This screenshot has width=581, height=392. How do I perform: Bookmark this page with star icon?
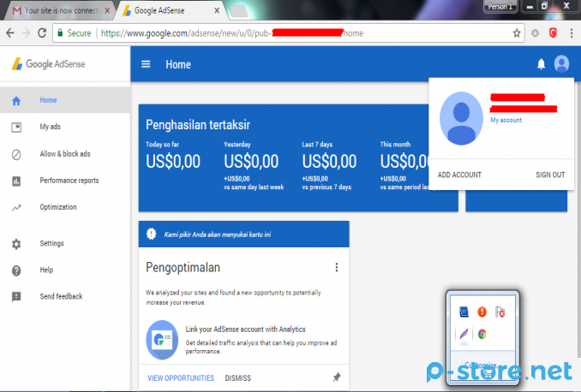click(x=517, y=33)
